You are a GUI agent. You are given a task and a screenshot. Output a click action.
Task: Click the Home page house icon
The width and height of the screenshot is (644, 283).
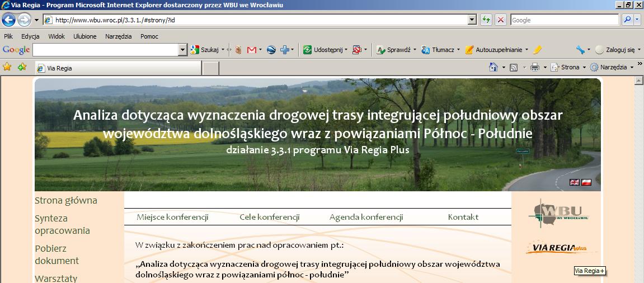click(493, 67)
